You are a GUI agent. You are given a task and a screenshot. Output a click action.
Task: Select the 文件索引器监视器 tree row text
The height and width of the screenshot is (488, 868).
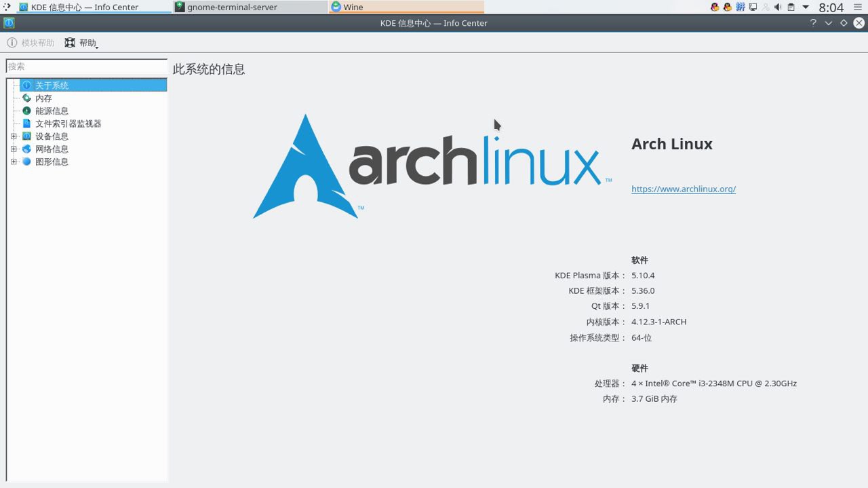[x=68, y=124]
